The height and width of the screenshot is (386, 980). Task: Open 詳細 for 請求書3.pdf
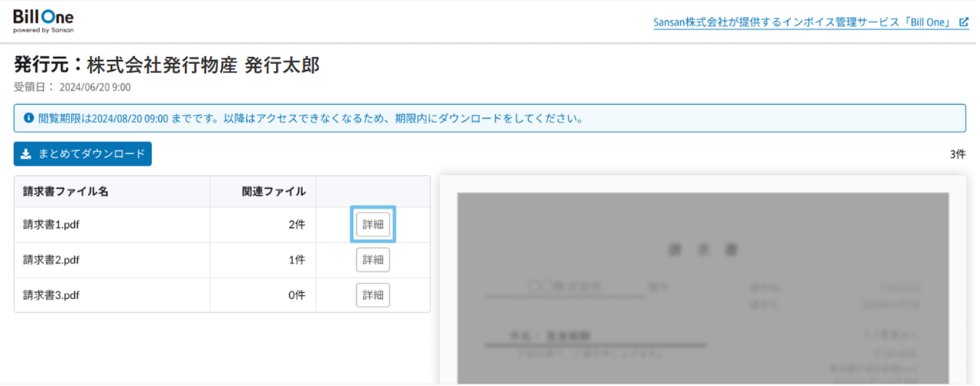[373, 295]
